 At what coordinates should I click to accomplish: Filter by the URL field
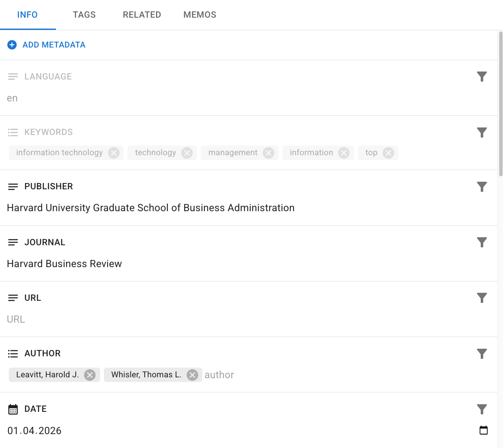(482, 298)
